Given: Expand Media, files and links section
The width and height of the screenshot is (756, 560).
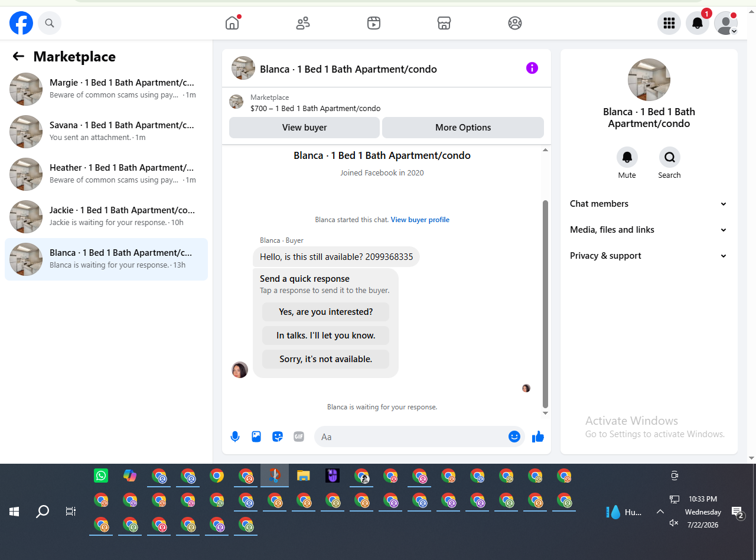Looking at the screenshot, I should [x=649, y=230].
